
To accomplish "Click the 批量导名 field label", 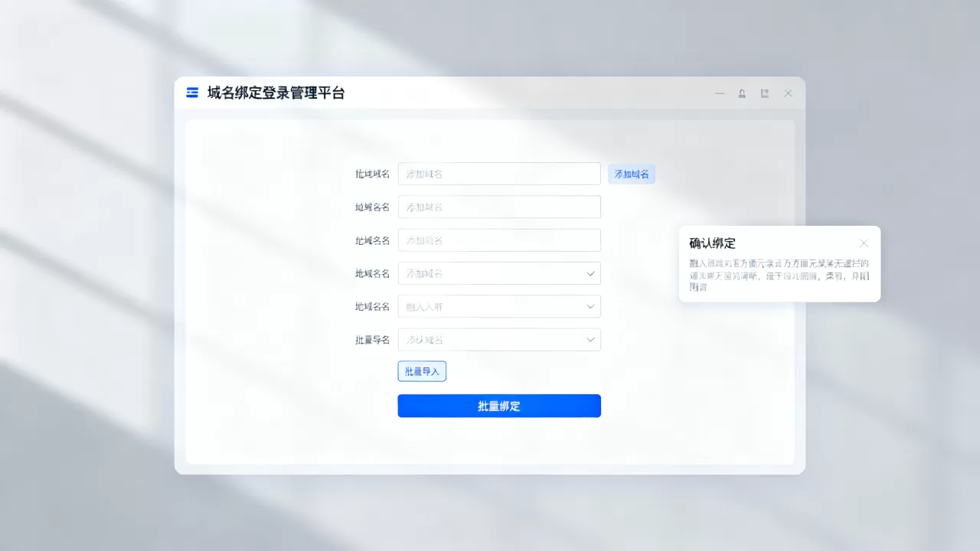I will click(x=373, y=340).
